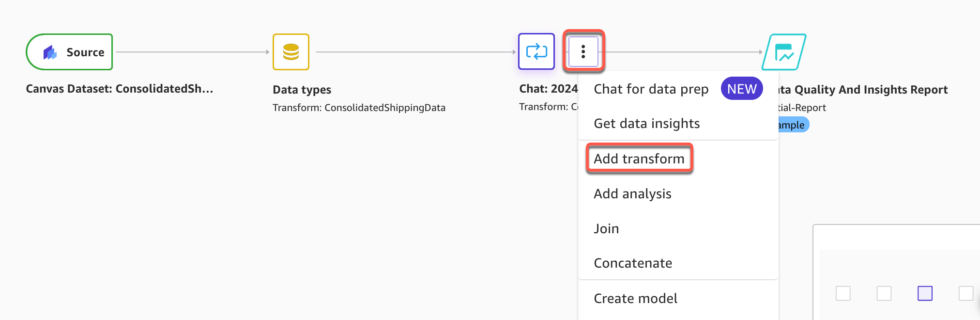Toggle the rightmost gray square box

[x=965, y=293]
